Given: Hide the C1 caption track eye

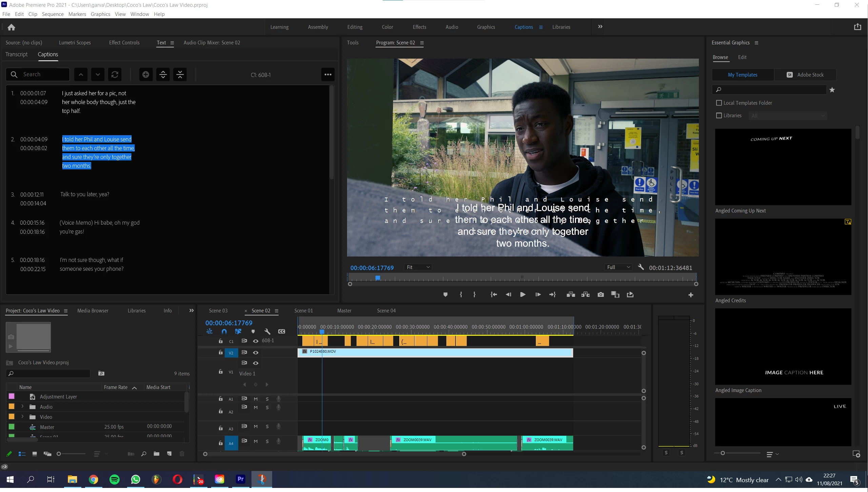Looking at the screenshot, I should pos(256,341).
